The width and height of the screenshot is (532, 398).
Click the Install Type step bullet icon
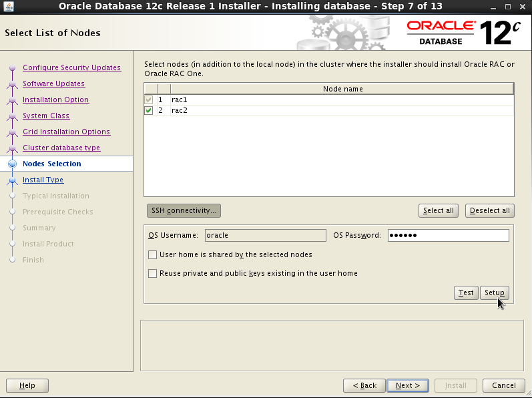coord(12,180)
